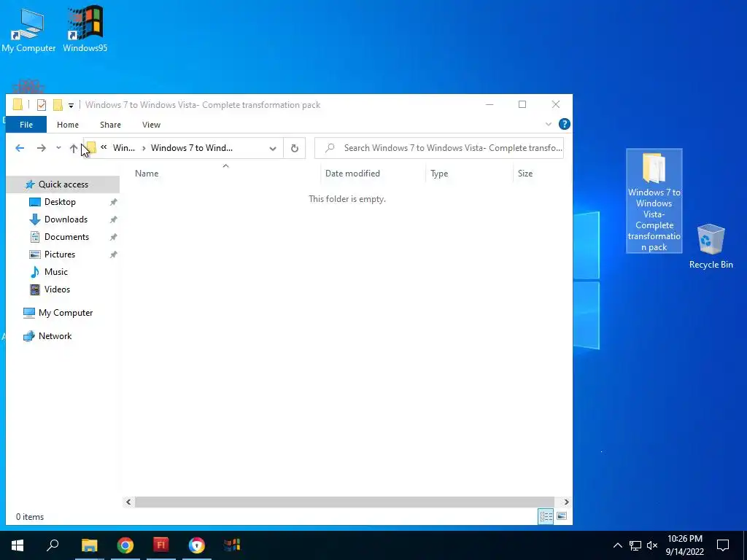
Task: Go up one folder level arrow
Action: coord(74,148)
